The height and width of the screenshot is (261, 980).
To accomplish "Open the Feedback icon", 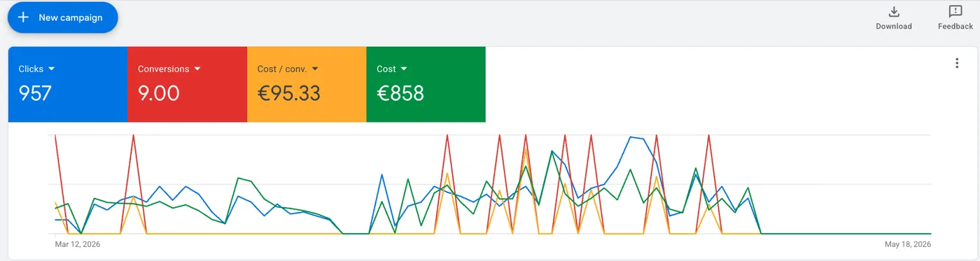I will click(x=955, y=12).
